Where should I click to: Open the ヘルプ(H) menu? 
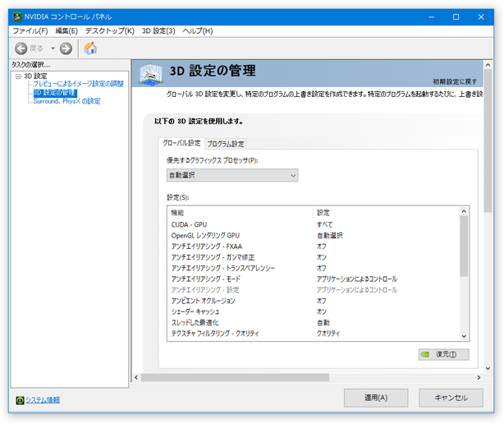click(198, 31)
